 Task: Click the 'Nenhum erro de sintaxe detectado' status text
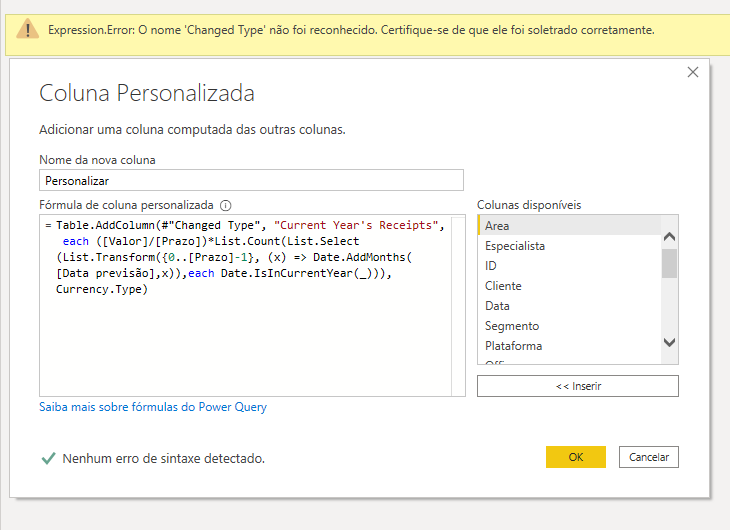click(x=163, y=459)
